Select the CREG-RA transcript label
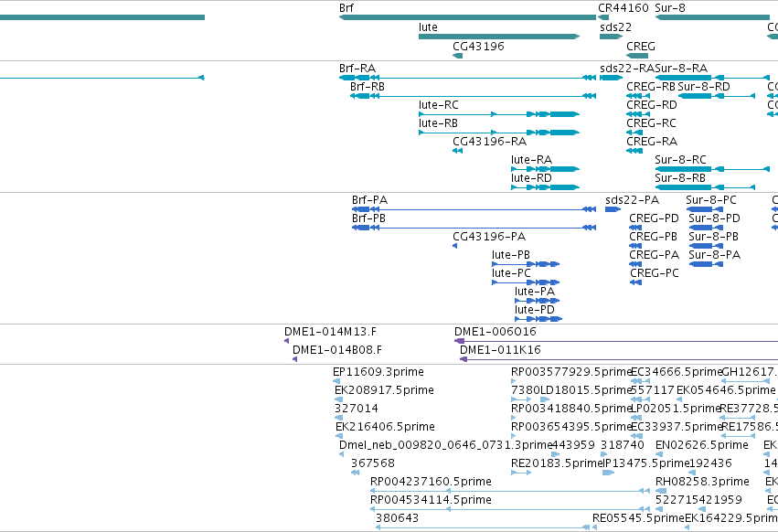The width and height of the screenshot is (778, 532). pyautogui.click(x=652, y=142)
